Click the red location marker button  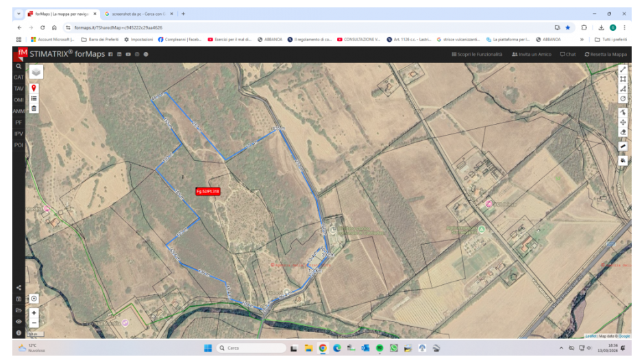(x=34, y=89)
